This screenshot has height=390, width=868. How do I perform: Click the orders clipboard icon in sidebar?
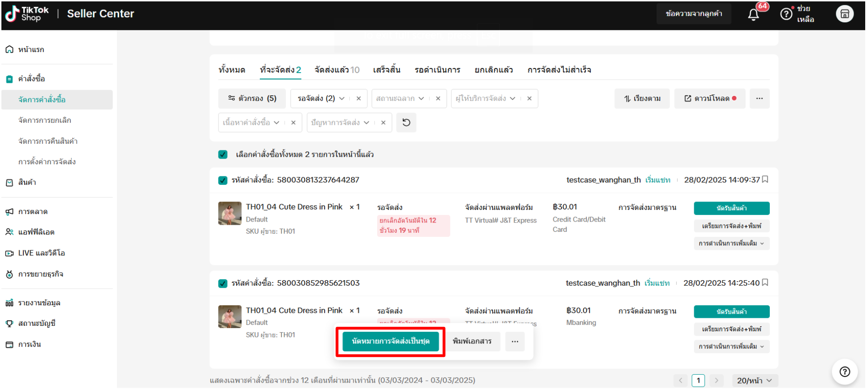click(9, 79)
